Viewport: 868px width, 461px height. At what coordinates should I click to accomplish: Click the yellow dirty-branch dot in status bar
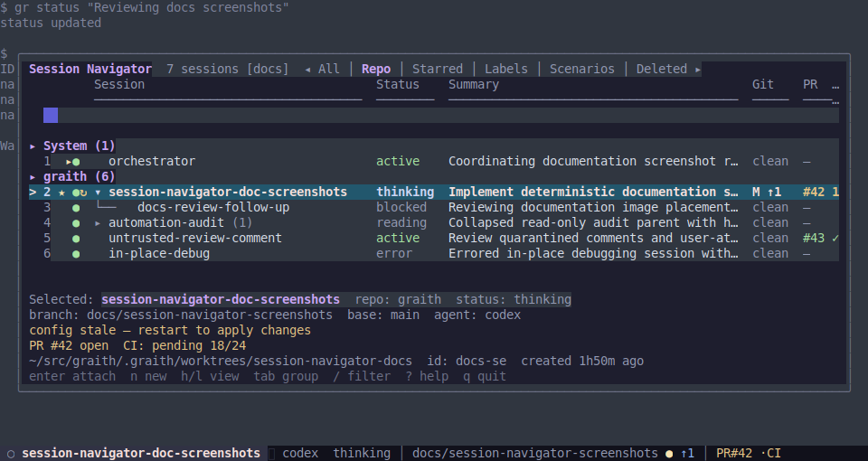pos(669,454)
